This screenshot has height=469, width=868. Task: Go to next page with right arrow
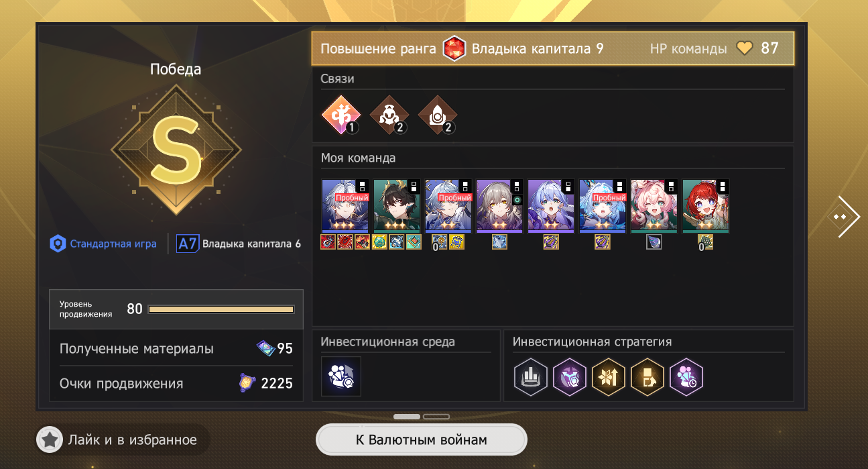pos(847,217)
